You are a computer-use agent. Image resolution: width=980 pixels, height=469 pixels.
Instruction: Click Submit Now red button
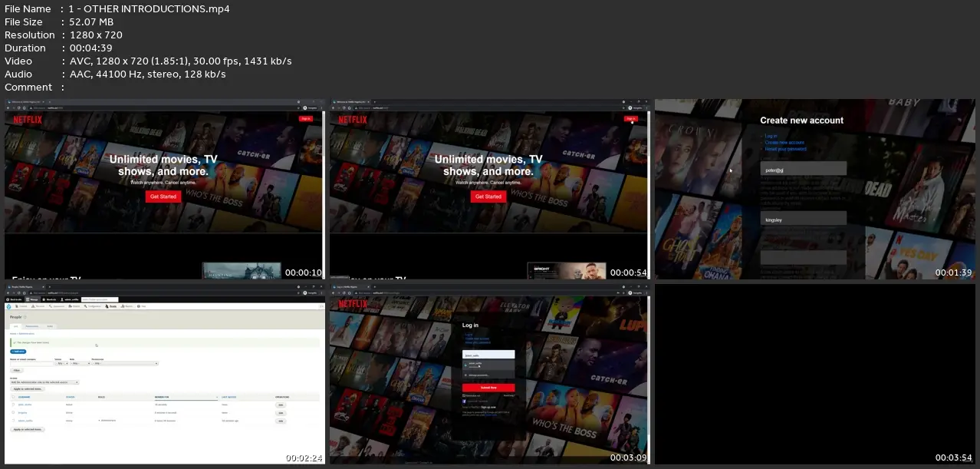(488, 388)
